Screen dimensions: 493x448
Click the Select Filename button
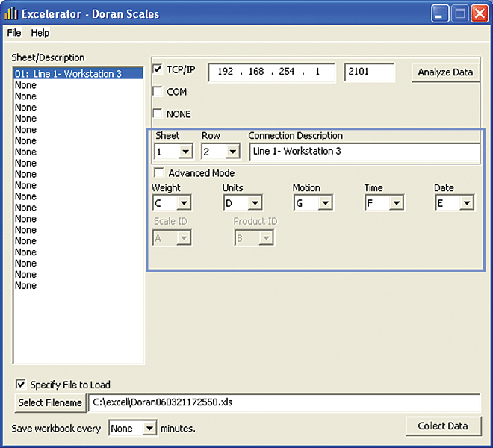click(x=50, y=402)
